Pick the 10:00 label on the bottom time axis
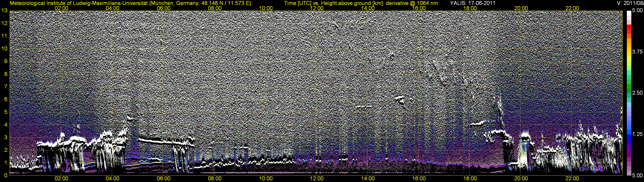644x182 pixels. 266,179
